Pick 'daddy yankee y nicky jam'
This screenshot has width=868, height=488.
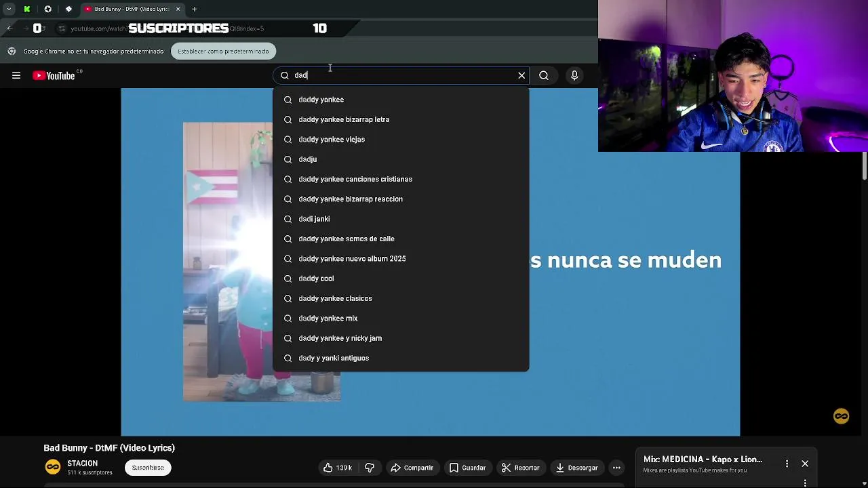point(401,338)
